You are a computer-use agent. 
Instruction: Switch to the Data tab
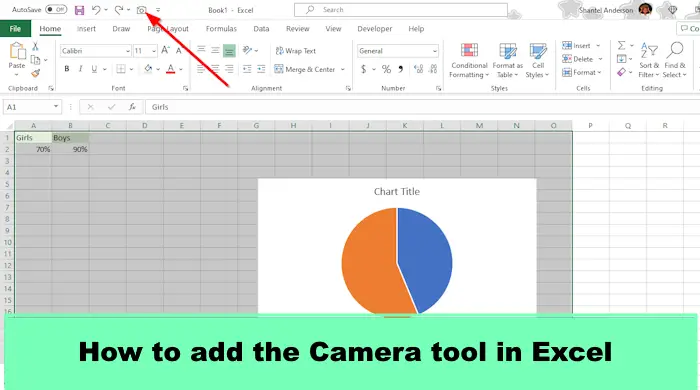point(261,29)
